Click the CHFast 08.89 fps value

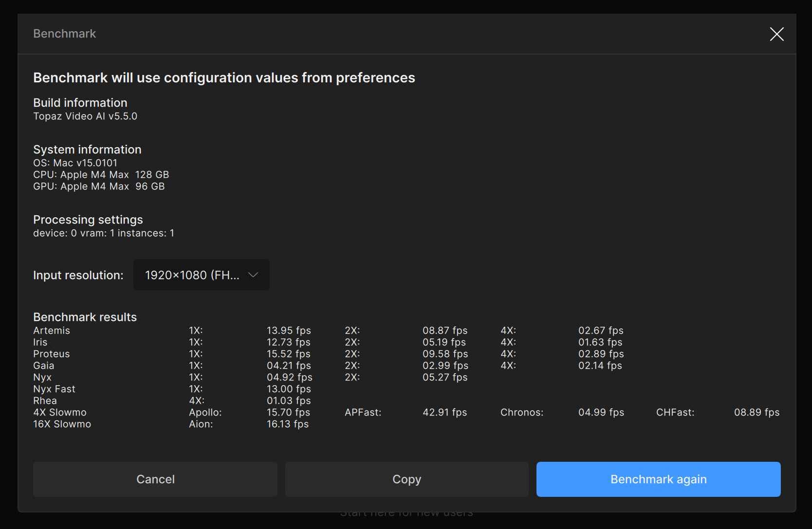pyautogui.click(x=757, y=413)
